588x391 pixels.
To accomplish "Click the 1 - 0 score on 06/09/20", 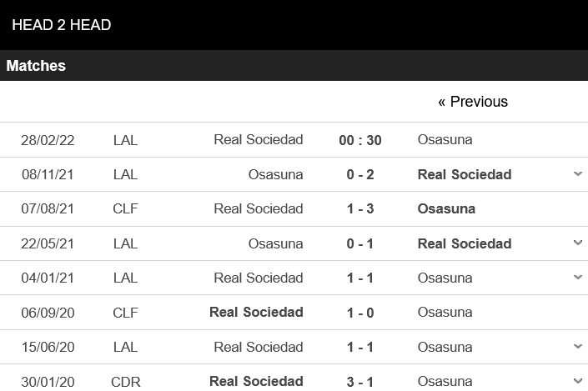I will [360, 313].
